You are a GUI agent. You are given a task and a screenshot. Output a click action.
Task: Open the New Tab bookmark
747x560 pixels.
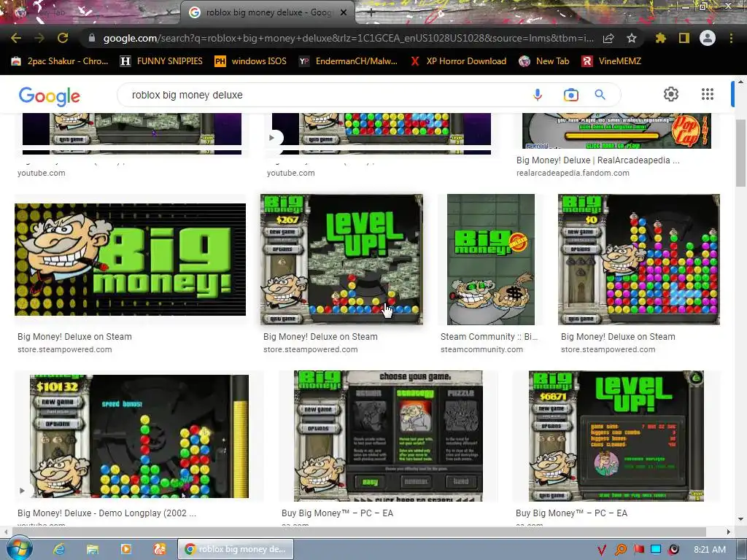tap(544, 61)
